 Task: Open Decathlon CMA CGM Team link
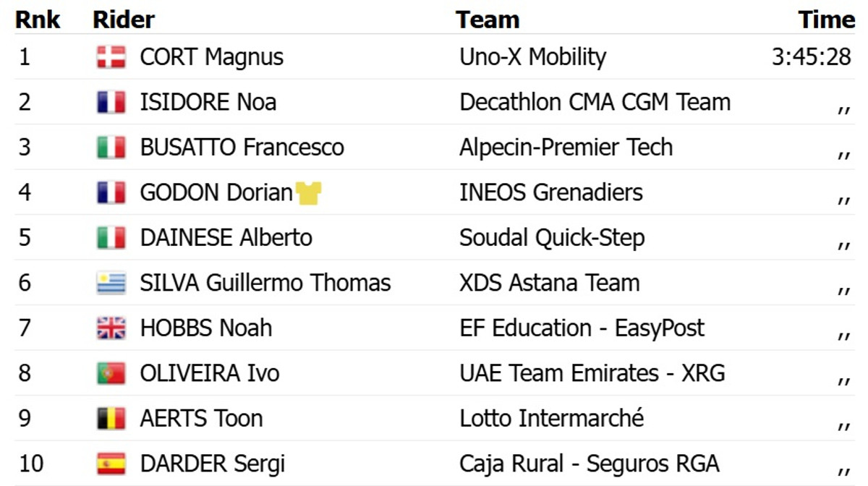[x=595, y=103]
